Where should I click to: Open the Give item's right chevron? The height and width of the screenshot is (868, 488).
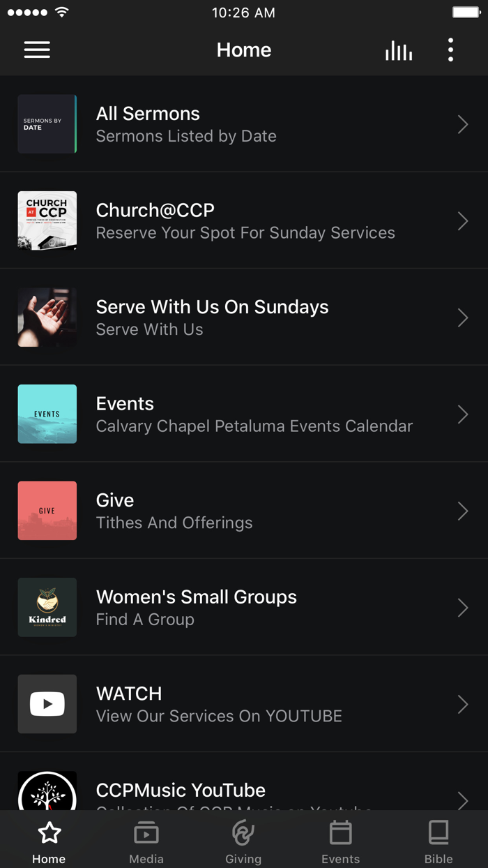[462, 511]
